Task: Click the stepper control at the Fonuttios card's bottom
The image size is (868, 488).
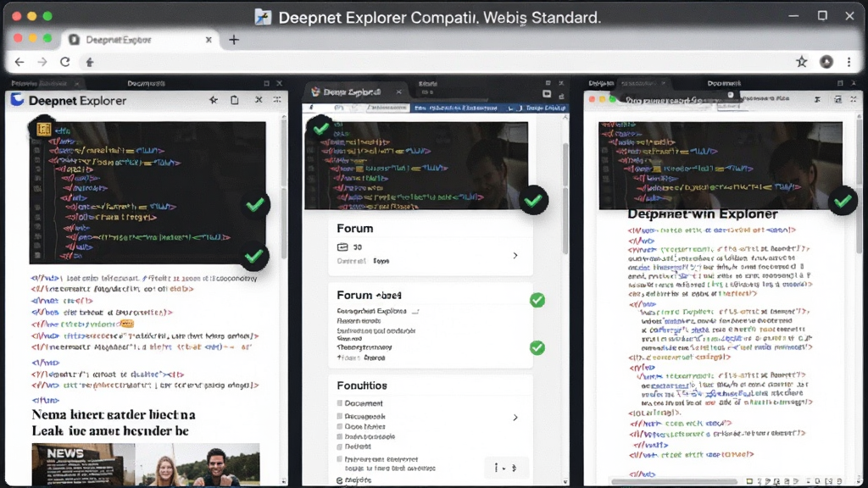Action: coord(505,468)
